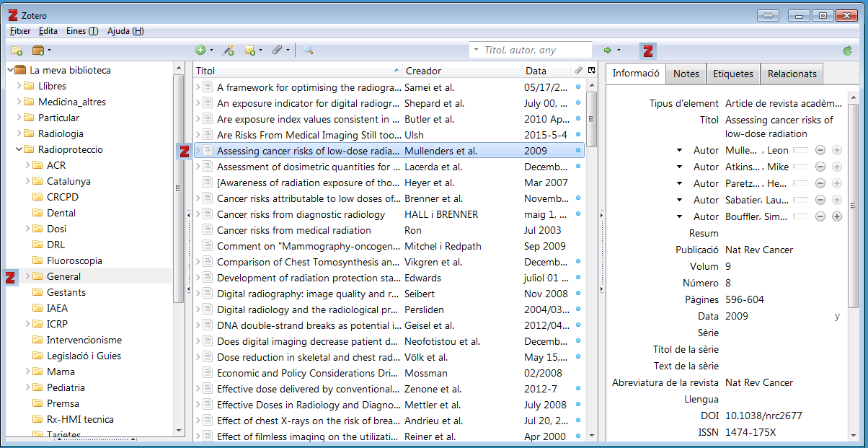Expand the 'Assessing cancer risks' item row
Viewport: 868px width, 448px height.
click(198, 151)
